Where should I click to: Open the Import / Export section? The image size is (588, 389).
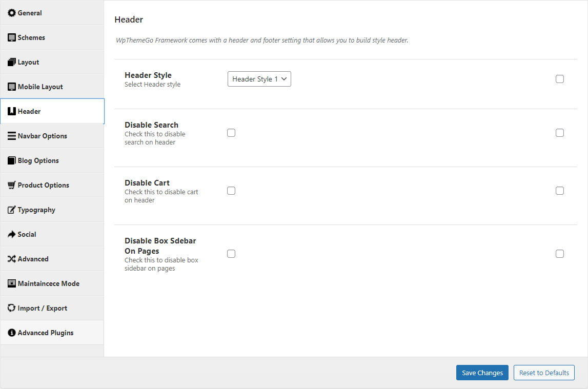52,308
